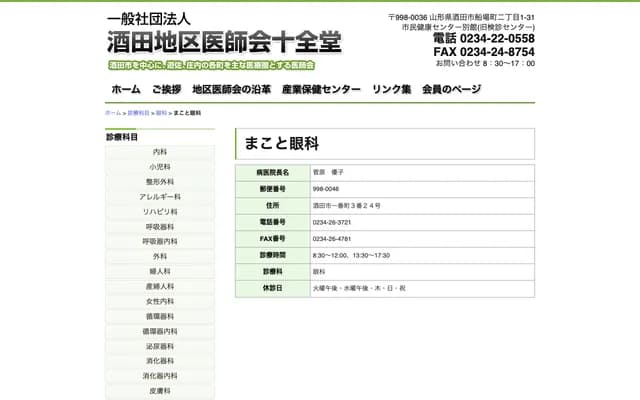Click the 眼科 breadcrumb link
Viewport: 640px width, 400px height.
tap(161, 113)
